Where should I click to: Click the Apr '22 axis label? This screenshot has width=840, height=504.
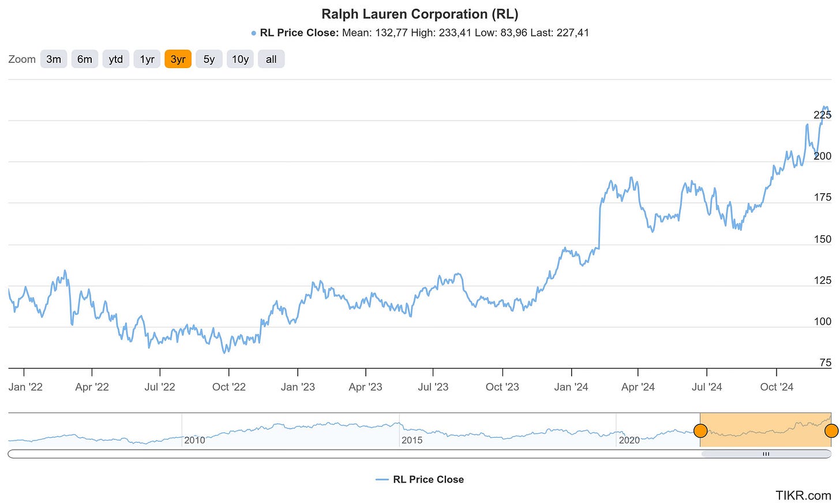92,387
